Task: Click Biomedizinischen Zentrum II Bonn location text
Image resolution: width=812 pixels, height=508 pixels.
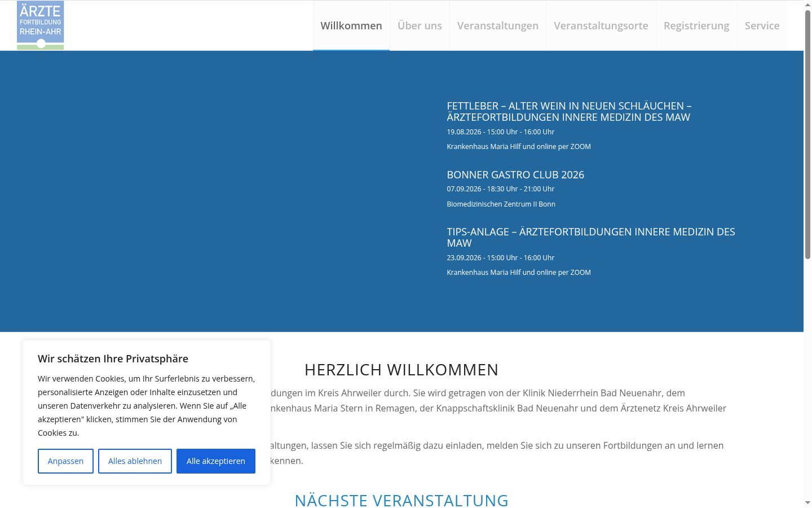Action: point(501,204)
